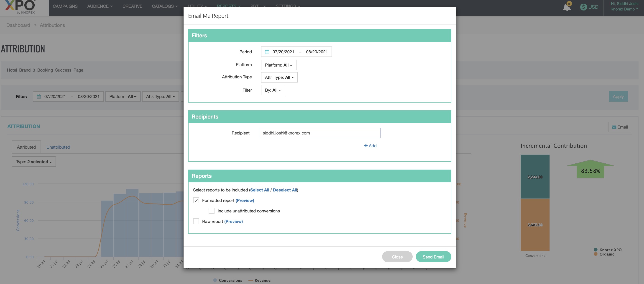Open the Type: 2 selected dropdown

coord(34,162)
